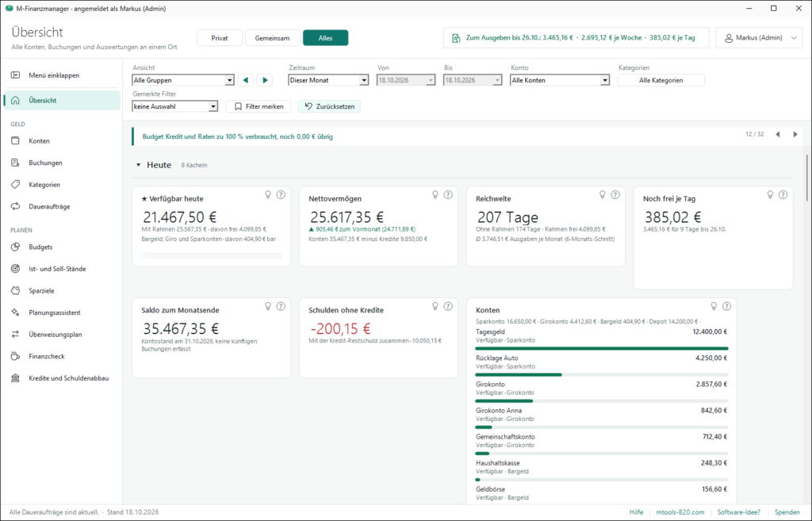
Task: Click help icon on Konten tile
Action: (x=726, y=306)
